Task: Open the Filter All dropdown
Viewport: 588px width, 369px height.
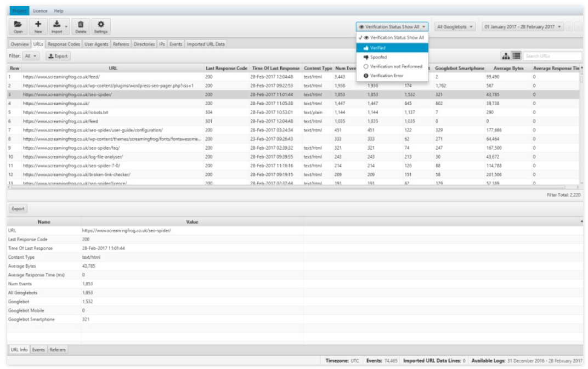Action: pos(30,56)
